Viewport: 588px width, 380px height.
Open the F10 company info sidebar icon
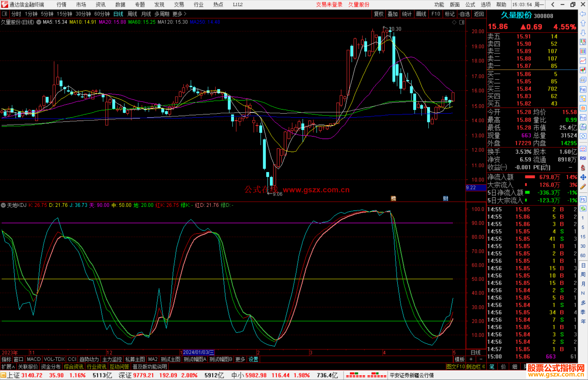(x=583, y=89)
